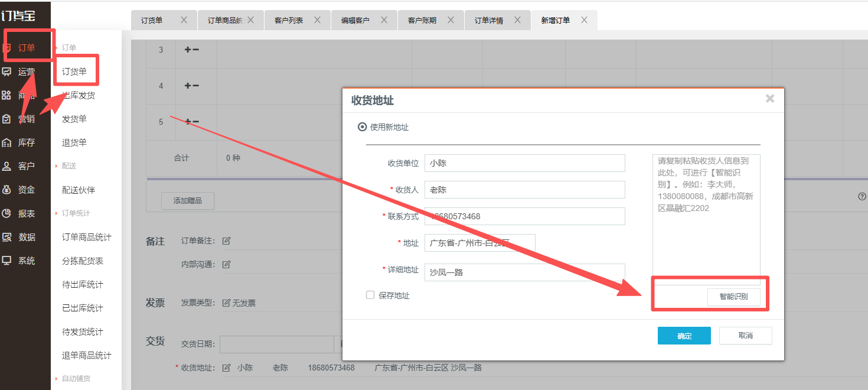Image resolution: width=868 pixels, height=390 pixels.
Task: Open 配送伙伴 in the submenu
Action: (79, 190)
